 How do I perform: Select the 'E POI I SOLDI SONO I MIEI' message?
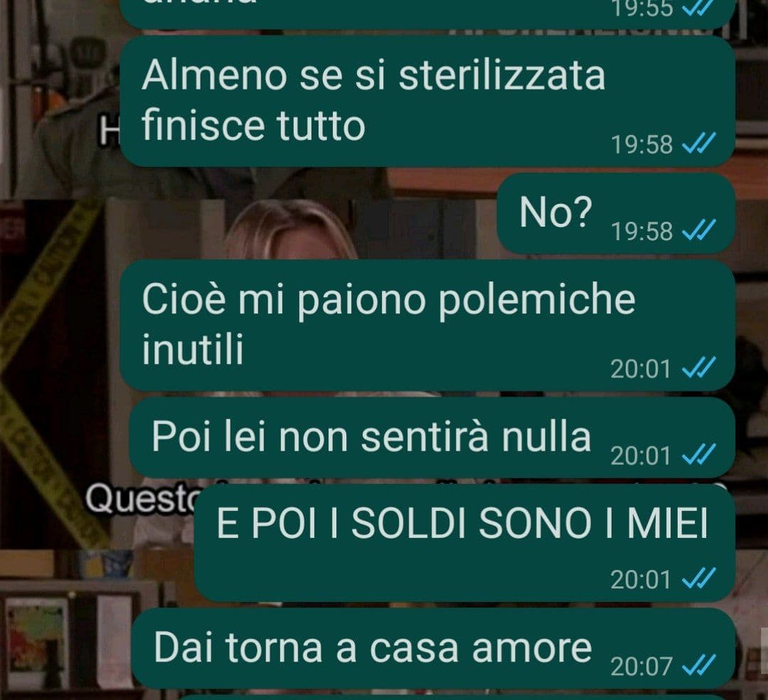click(x=465, y=543)
